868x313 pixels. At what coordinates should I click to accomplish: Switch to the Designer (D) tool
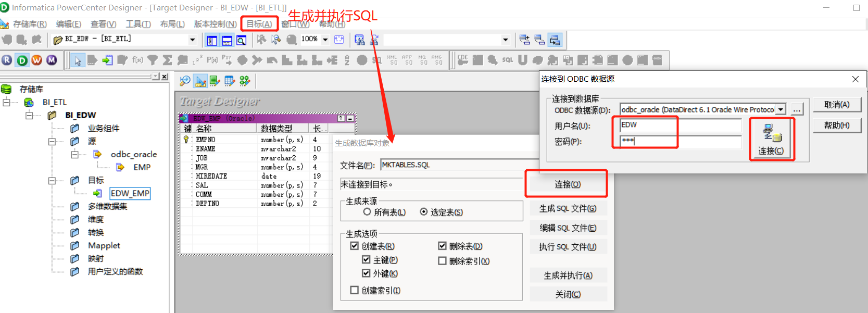tap(22, 60)
